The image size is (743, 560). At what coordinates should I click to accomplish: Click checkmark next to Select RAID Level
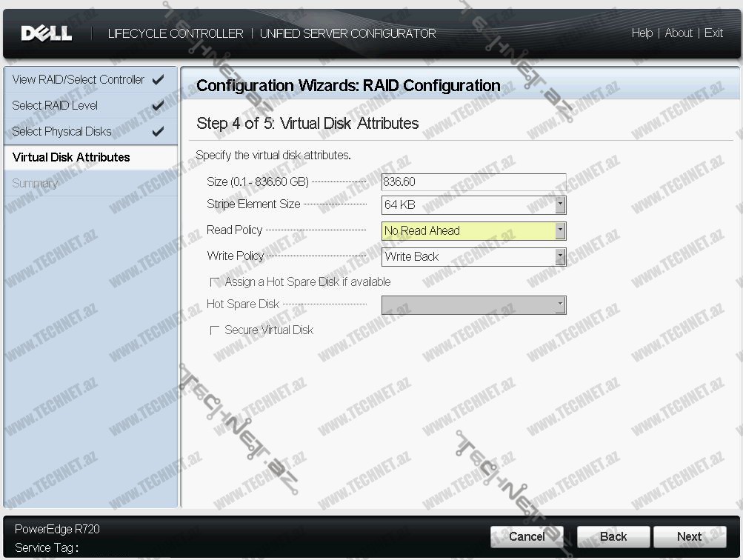point(158,106)
